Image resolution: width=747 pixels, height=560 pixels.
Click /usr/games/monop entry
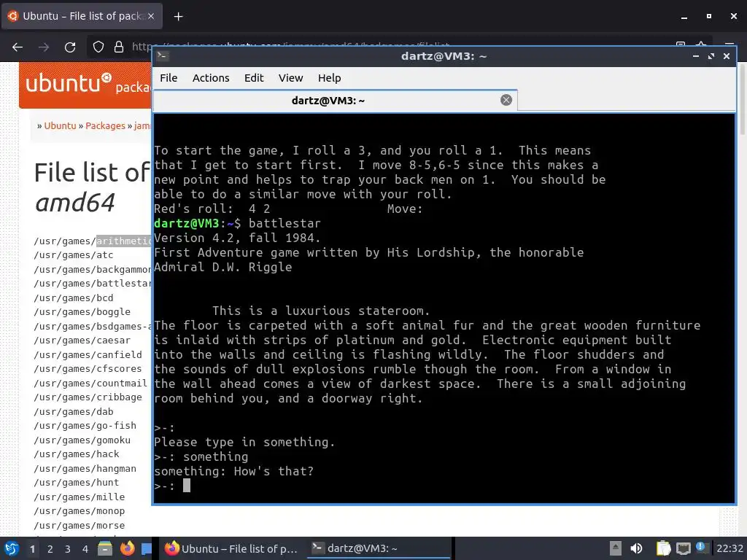coord(79,511)
